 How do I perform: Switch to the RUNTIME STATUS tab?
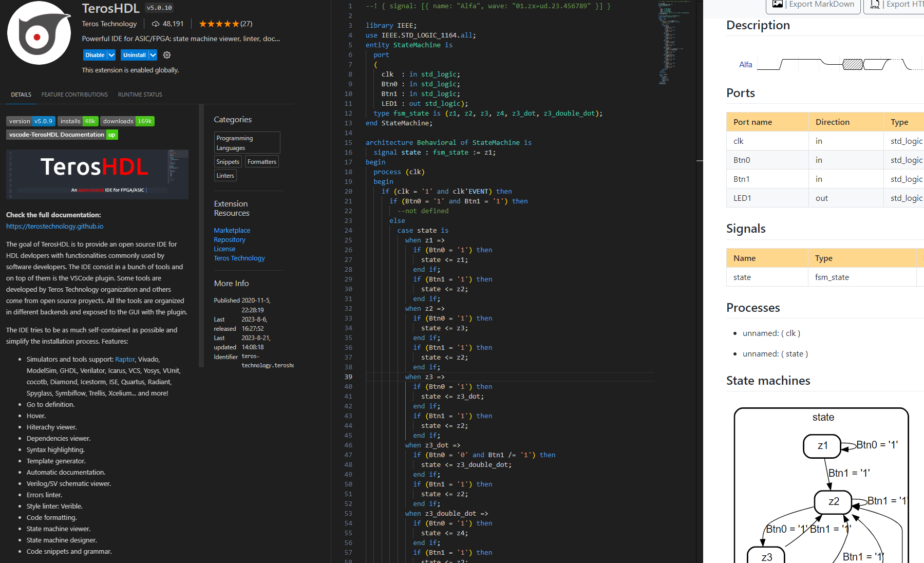coord(140,95)
